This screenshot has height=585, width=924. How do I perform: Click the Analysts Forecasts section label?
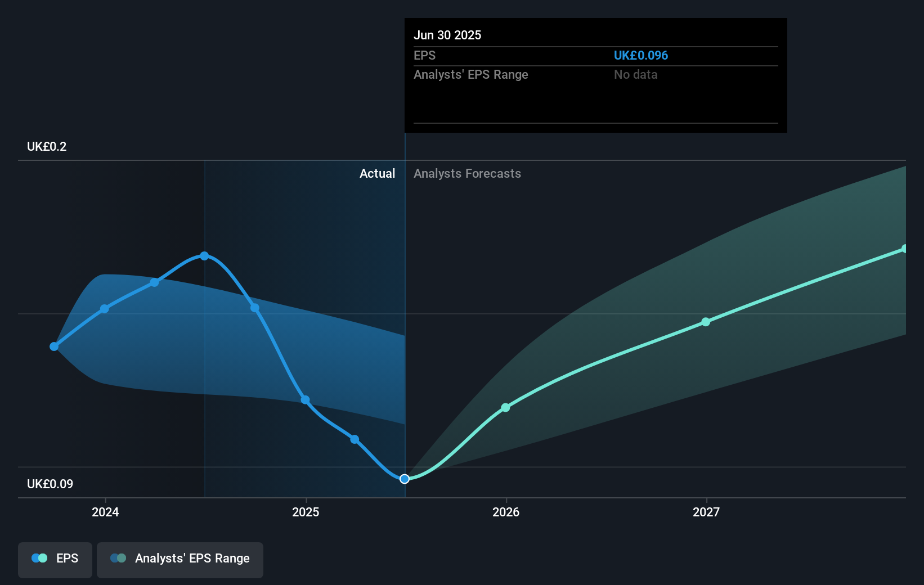(467, 173)
